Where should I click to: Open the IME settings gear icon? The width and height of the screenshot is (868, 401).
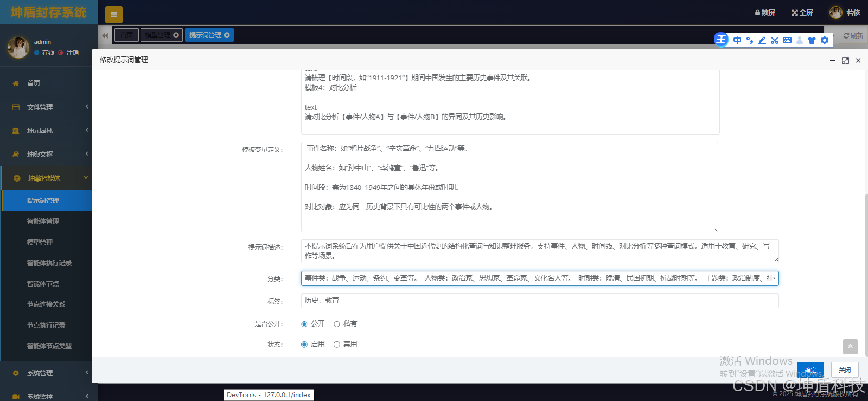[825, 40]
